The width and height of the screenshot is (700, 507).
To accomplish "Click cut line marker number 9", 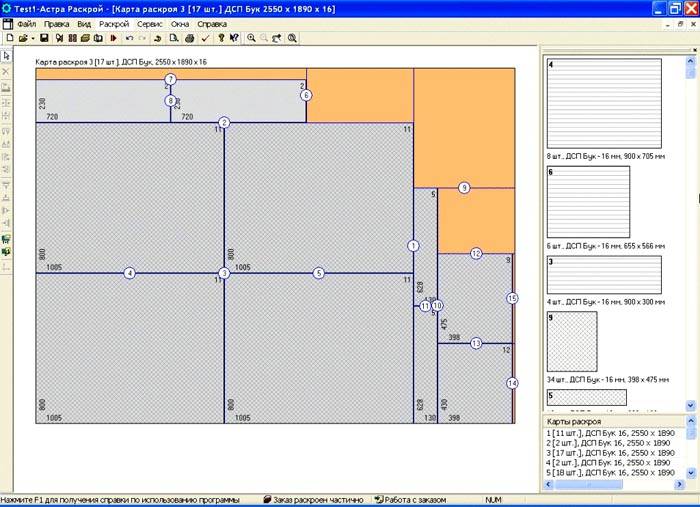I will click(x=464, y=187).
